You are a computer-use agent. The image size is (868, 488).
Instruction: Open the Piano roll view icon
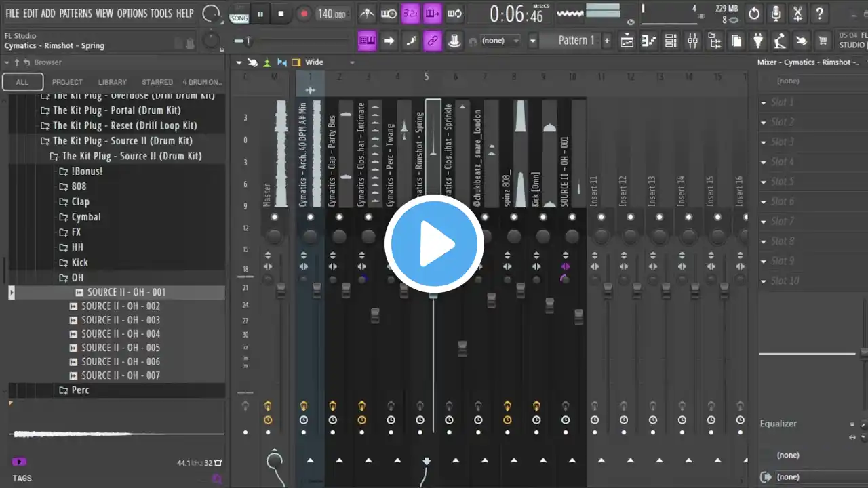pyautogui.click(x=649, y=41)
